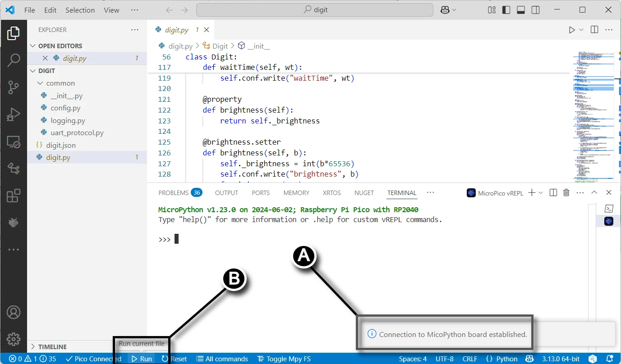
Task: Select the MicroPico vREPL terminal in list
Action: click(609, 221)
